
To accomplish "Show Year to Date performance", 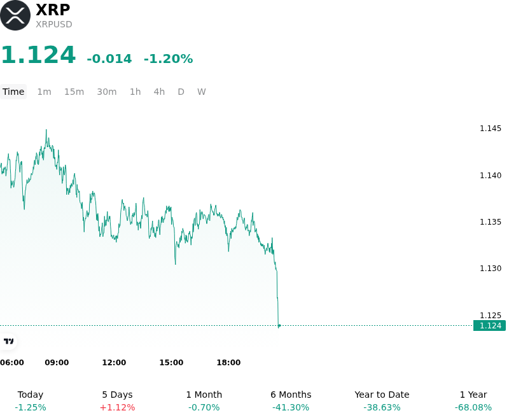I will [x=382, y=401].
